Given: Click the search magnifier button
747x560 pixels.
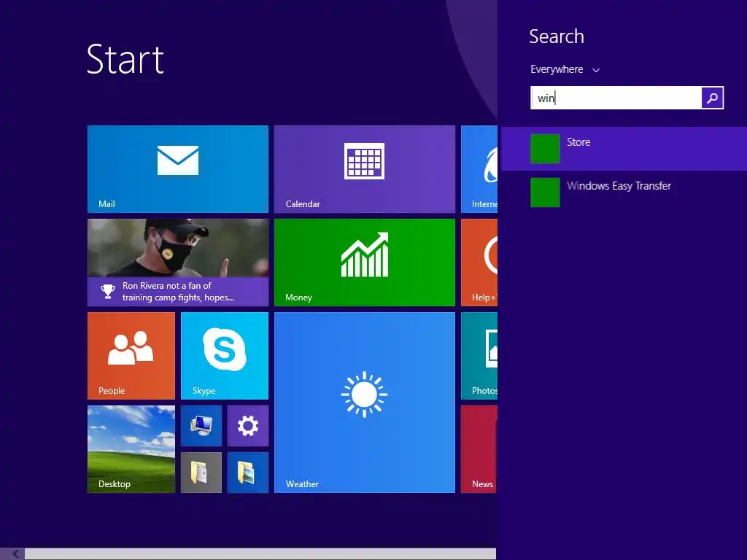Looking at the screenshot, I should pos(712,98).
